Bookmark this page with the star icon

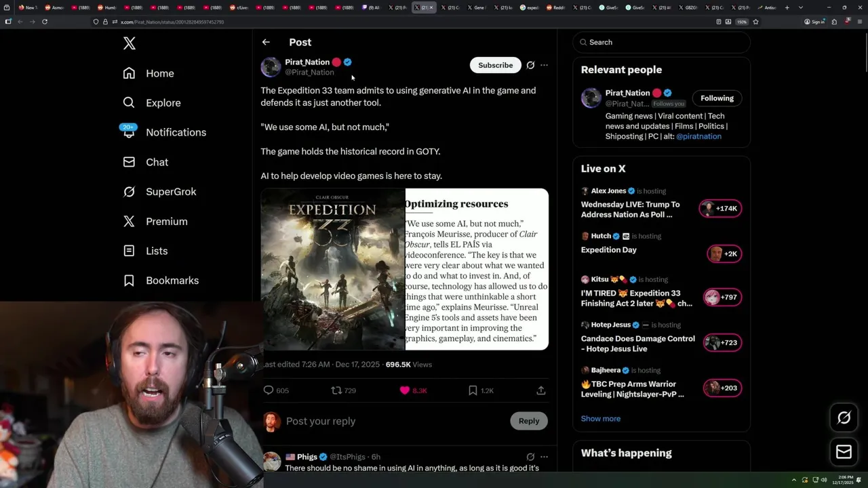pyautogui.click(x=755, y=22)
